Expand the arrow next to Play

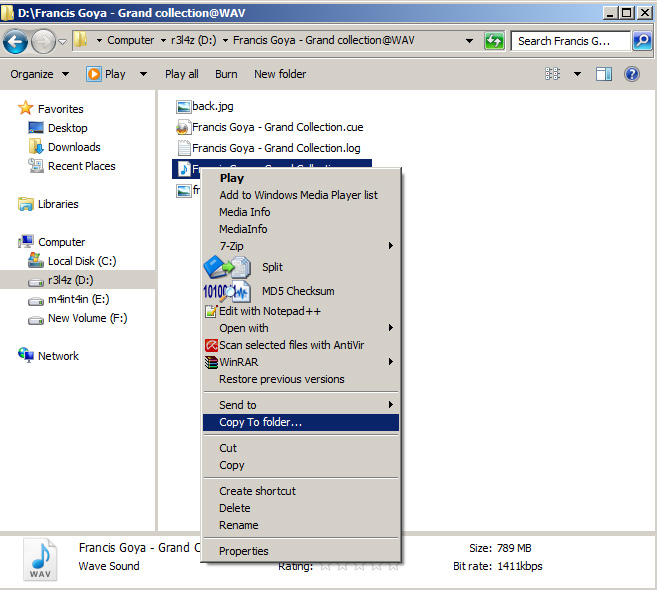pos(143,74)
